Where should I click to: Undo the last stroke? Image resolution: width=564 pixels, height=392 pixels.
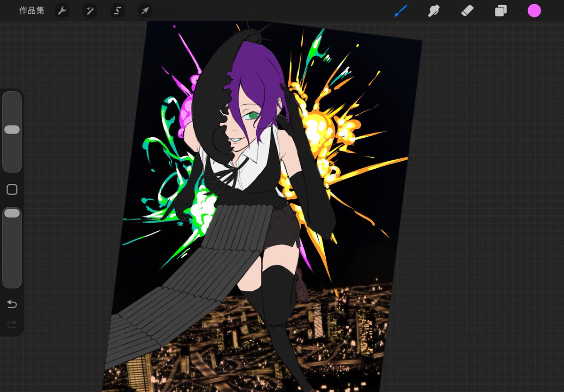pyautogui.click(x=12, y=304)
